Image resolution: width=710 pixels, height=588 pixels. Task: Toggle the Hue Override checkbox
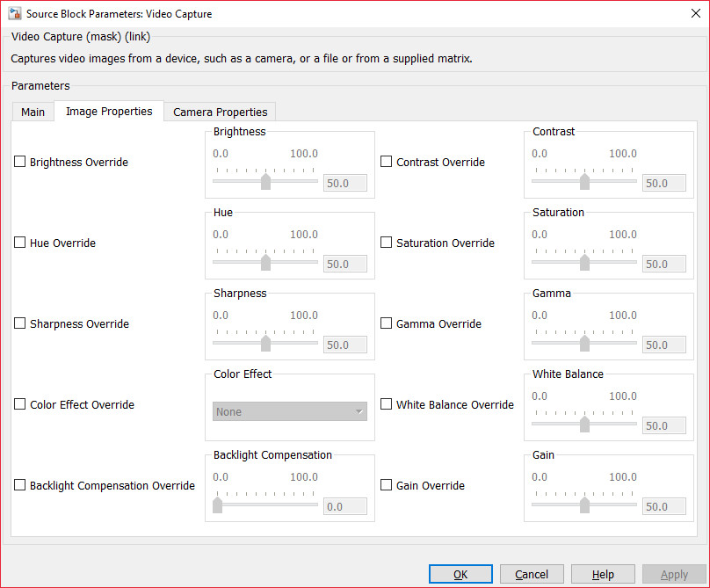click(20, 243)
